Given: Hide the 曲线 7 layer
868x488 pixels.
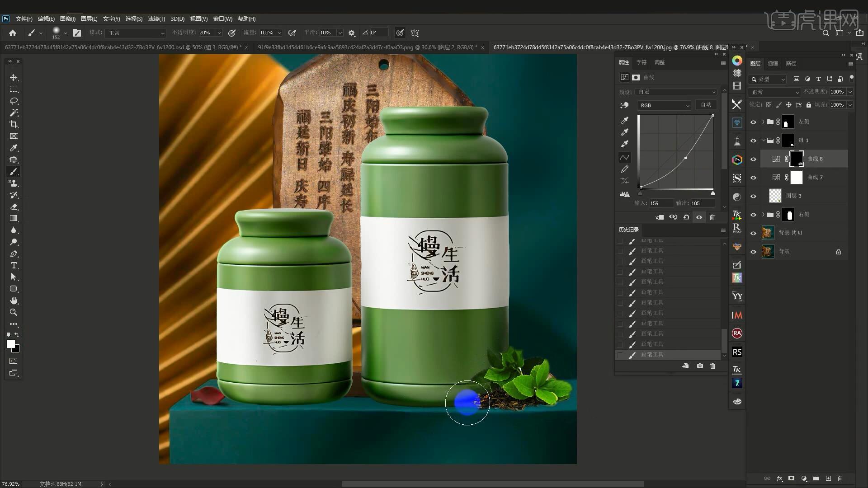Looking at the screenshot, I should point(753,178).
